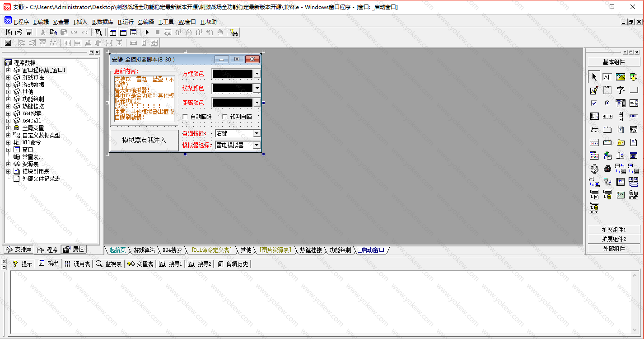Select the arrow pointer tool in components

tap(594, 77)
